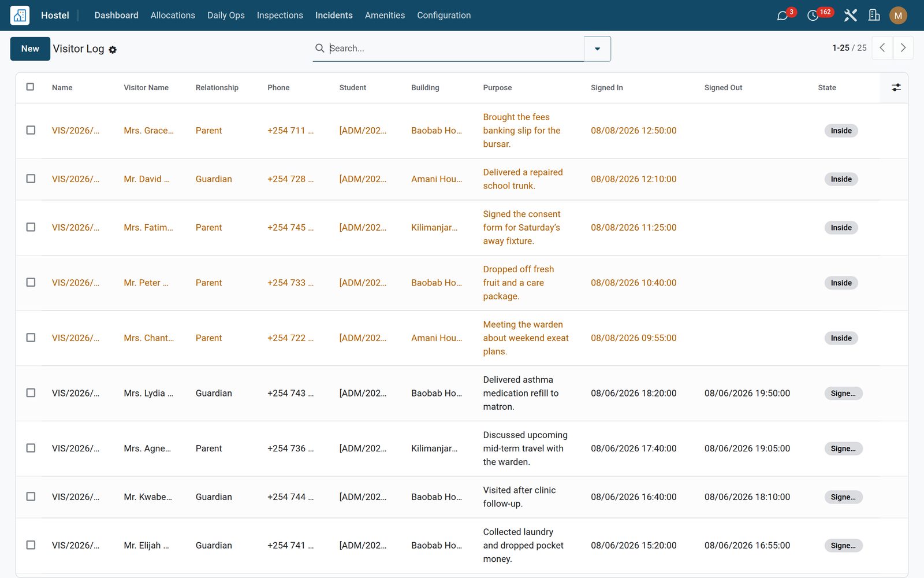Open the Daily Ops menu

[x=226, y=16]
